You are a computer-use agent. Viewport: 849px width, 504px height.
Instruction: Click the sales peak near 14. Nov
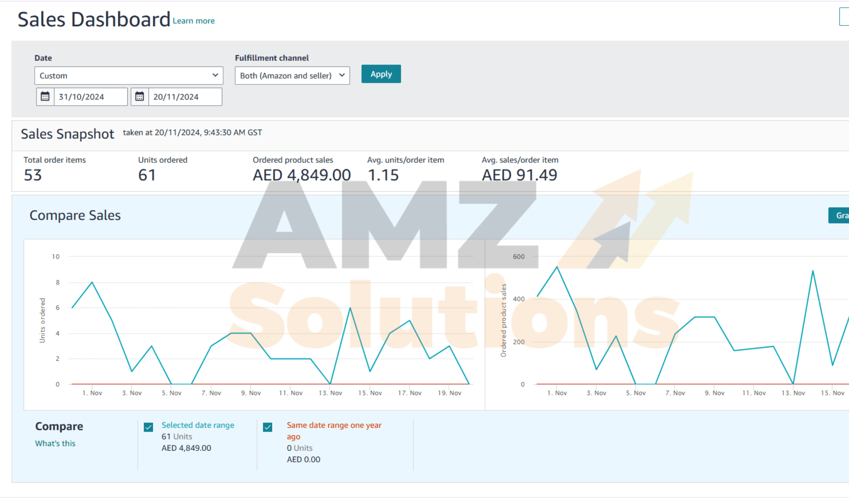pyautogui.click(x=813, y=271)
